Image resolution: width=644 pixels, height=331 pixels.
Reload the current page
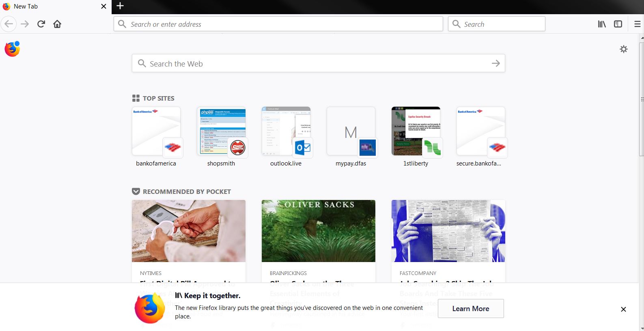click(41, 24)
